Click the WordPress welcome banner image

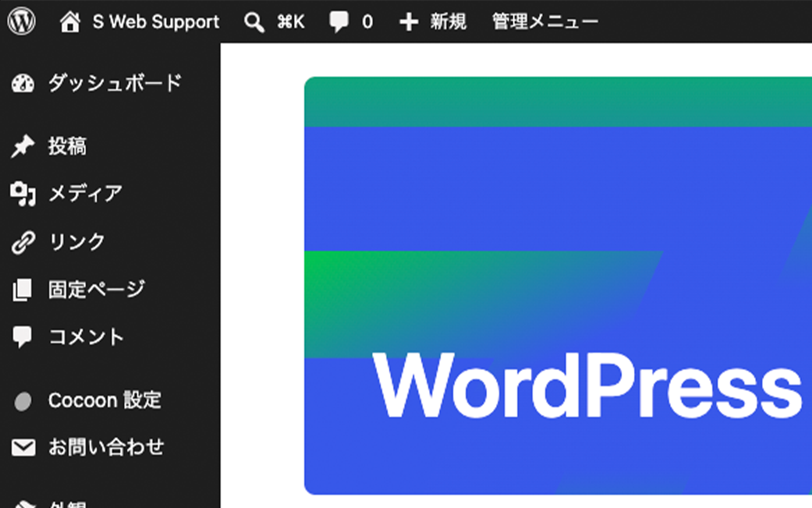click(558, 285)
